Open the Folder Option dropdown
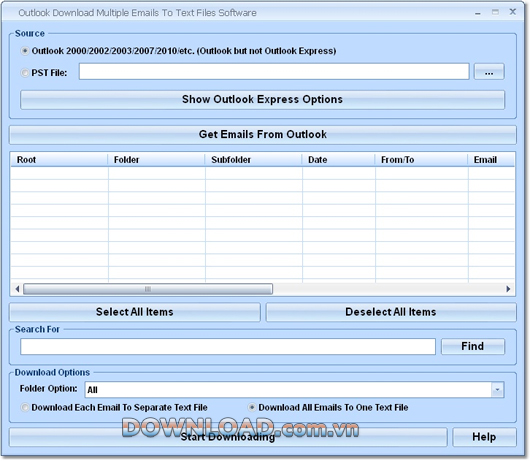This screenshot has width=530, height=461. point(497,390)
